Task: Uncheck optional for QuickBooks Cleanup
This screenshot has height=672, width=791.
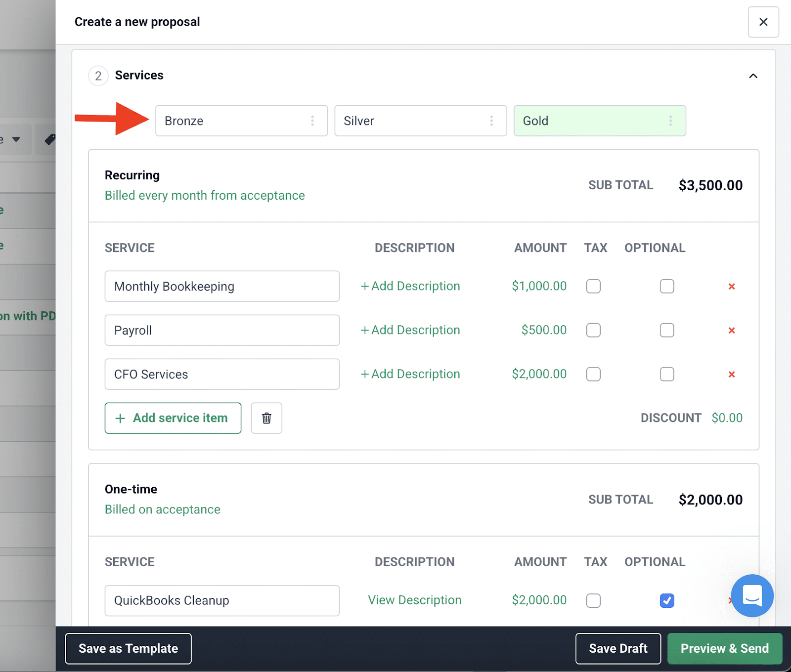Action: [667, 600]
